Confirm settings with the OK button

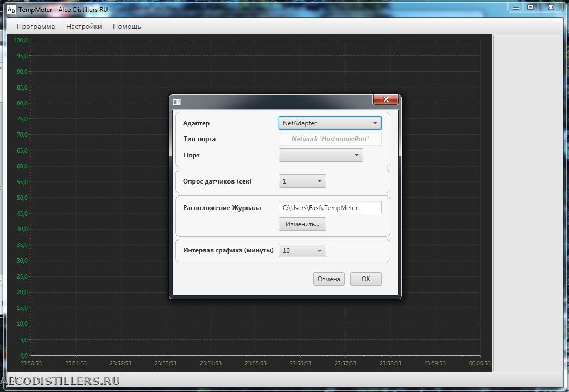point(365,279)
